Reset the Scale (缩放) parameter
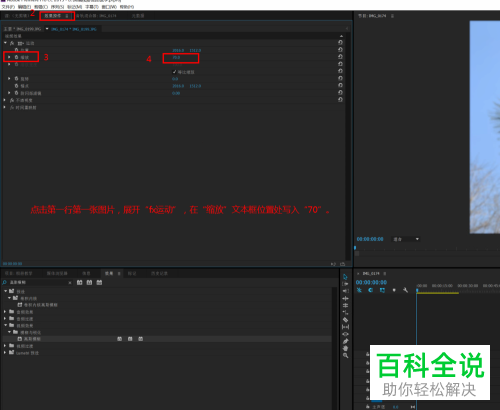Screen dimensions: 500x410 click(x=340, y=57)
